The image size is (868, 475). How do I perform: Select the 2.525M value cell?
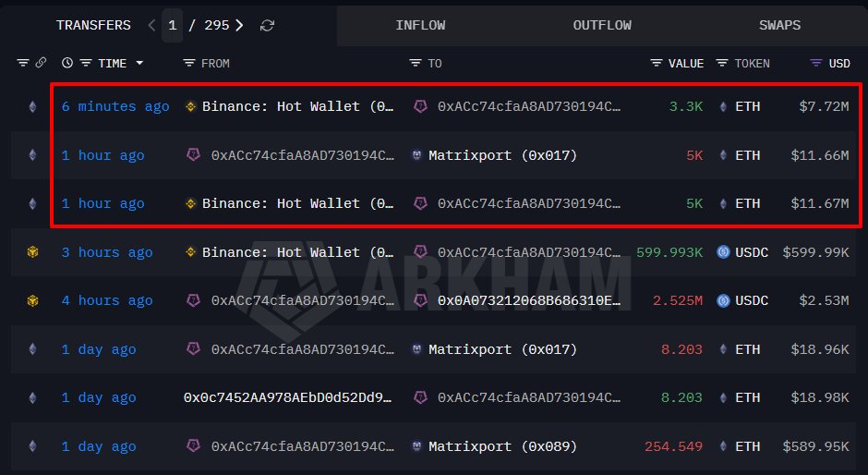pyautogui.click(x=678, y=301)
